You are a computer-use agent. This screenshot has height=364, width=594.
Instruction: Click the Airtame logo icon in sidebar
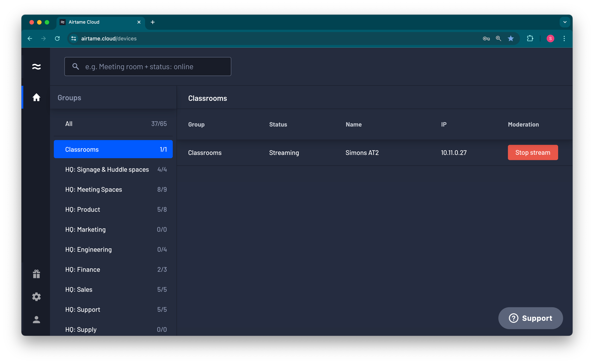point(36,67)
